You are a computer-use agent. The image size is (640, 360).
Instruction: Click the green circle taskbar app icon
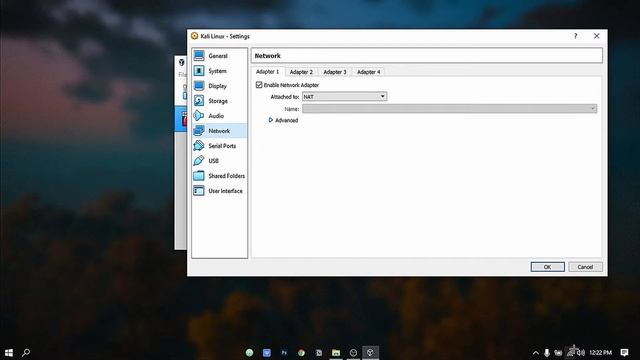click(249, 353)
